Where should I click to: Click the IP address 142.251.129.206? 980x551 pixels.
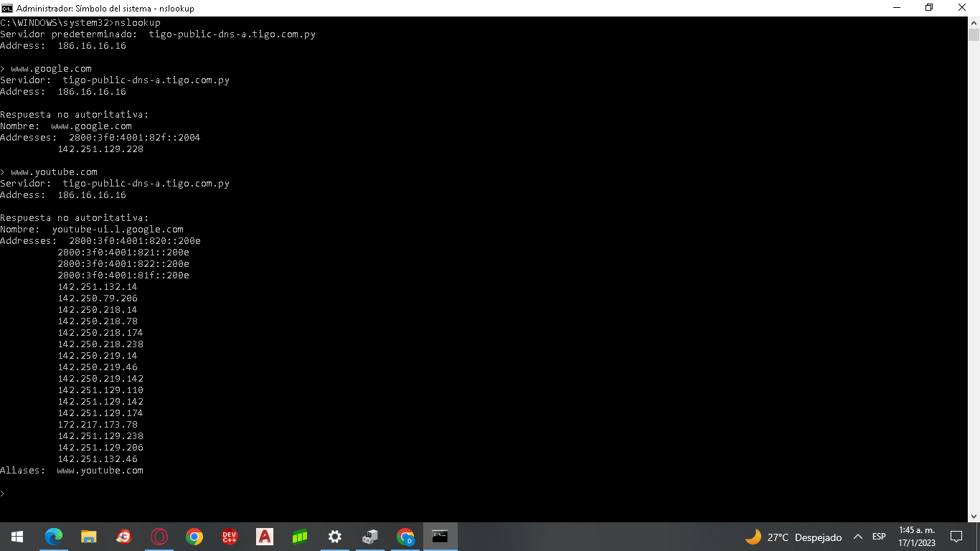tap(100, 448)
